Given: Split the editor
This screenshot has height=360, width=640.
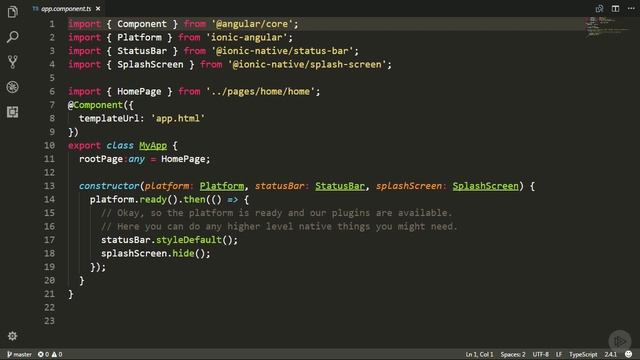Looking at the screenshot, I should pos(615,9).
